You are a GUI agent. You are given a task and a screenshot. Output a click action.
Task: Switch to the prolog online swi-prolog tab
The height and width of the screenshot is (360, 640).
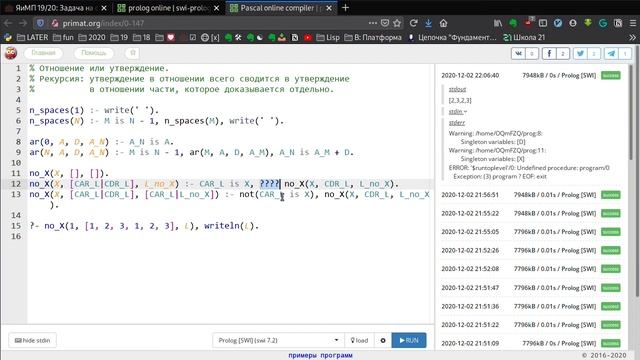[x=163, y=8]
